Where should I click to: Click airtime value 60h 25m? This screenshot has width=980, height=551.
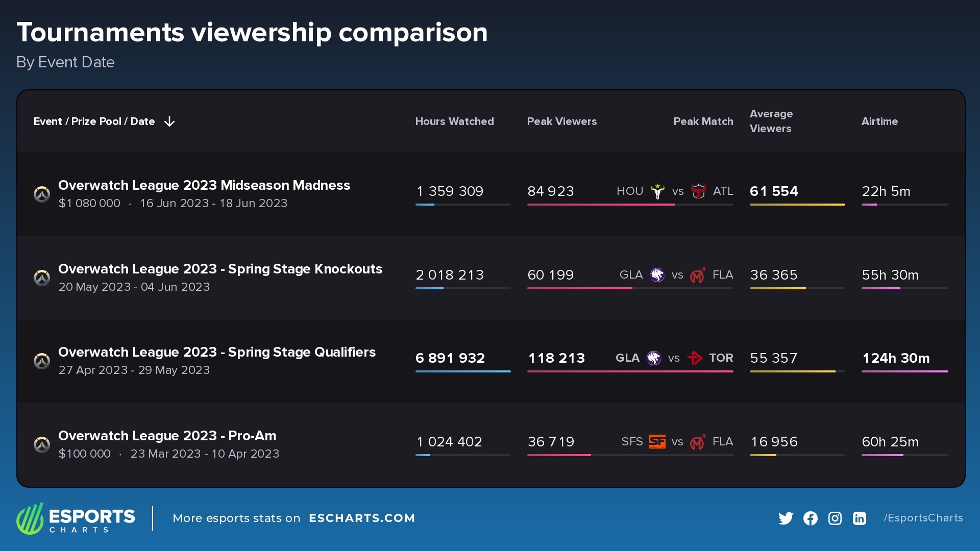pyautogui.click(x=890, y=442)
